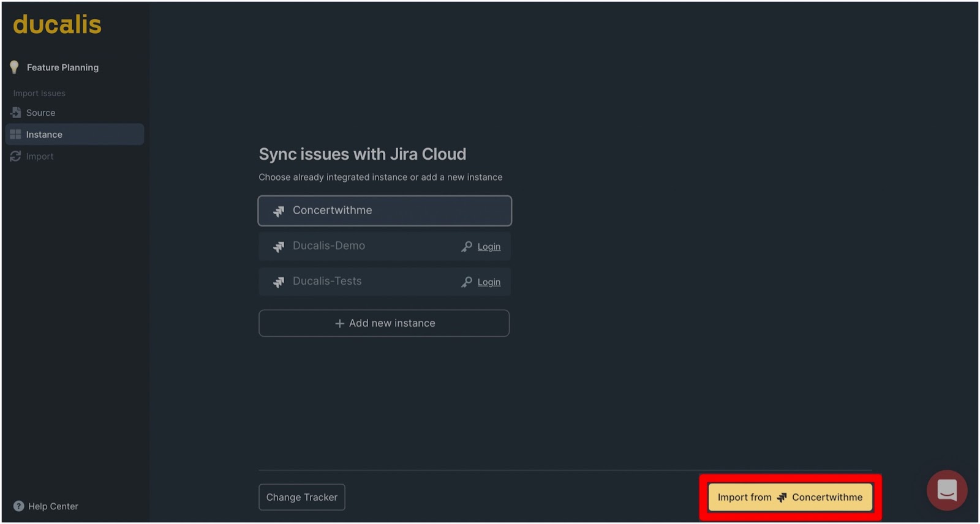Click Login link for Ducalis-Demo
Image resolution: width=980 pixels, height=524 pixels.
coord(489,247)
